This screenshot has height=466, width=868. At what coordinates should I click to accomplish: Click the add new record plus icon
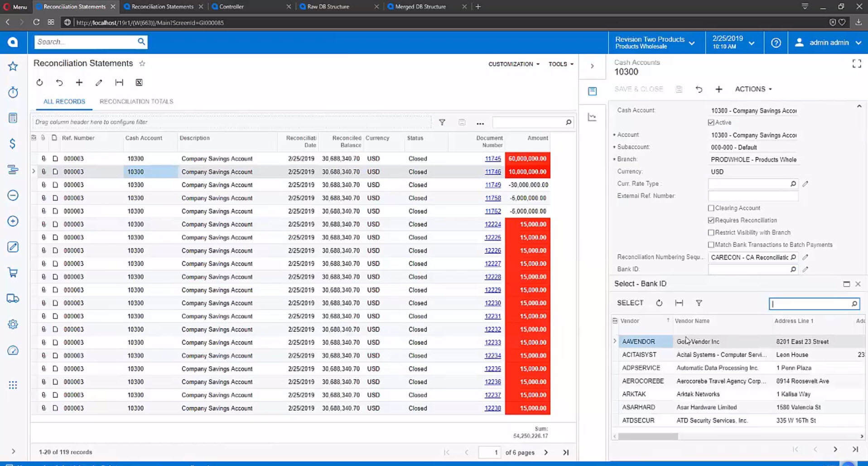point(79,82)
